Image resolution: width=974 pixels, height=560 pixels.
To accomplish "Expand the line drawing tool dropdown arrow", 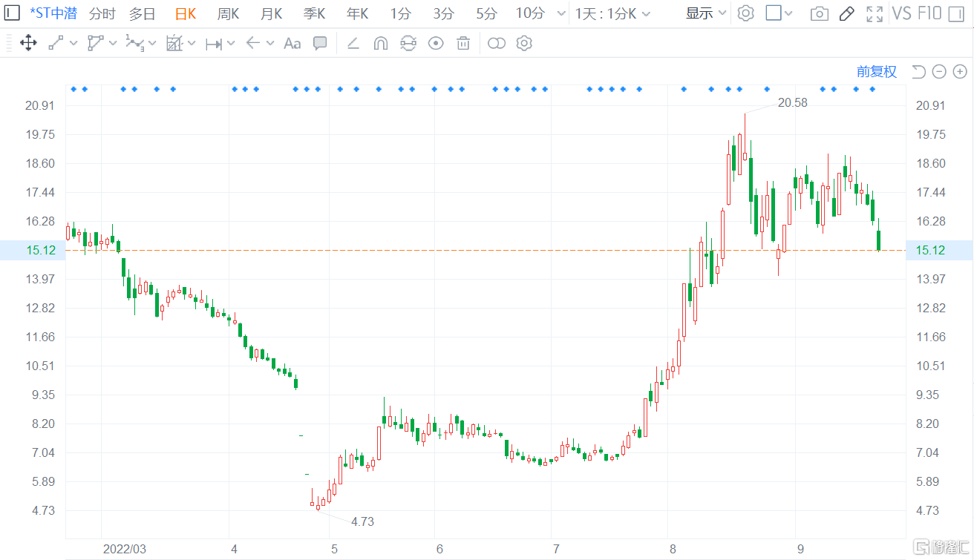I will point(73,44).
